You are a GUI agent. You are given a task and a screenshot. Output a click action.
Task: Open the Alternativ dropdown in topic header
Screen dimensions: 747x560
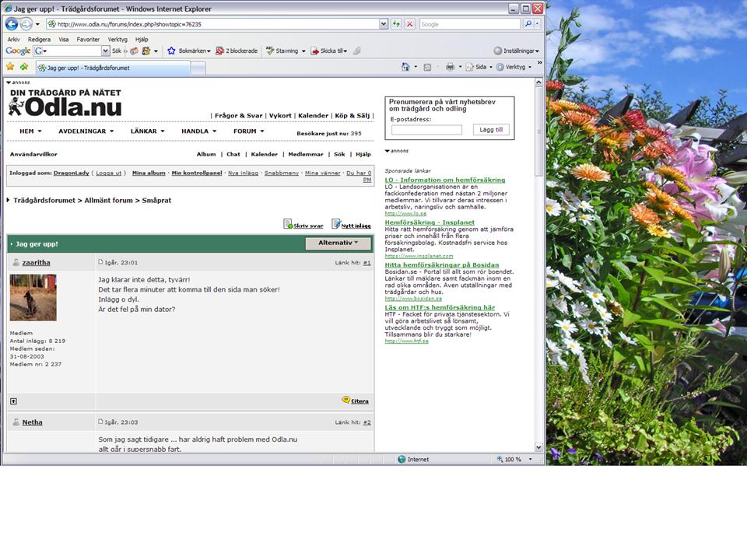click(x=338, y=243)
